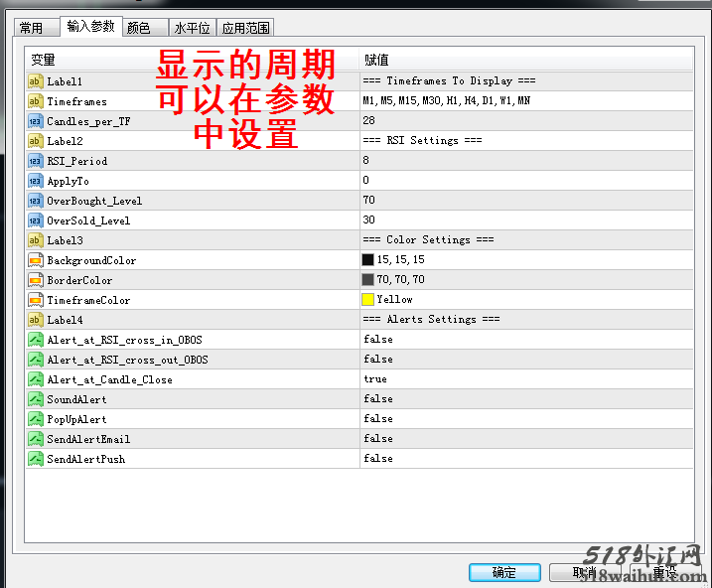This screenshot has height=588, width=712.
Task: Select the ApplyTo variable name
Action: click(x=68, y=181)
